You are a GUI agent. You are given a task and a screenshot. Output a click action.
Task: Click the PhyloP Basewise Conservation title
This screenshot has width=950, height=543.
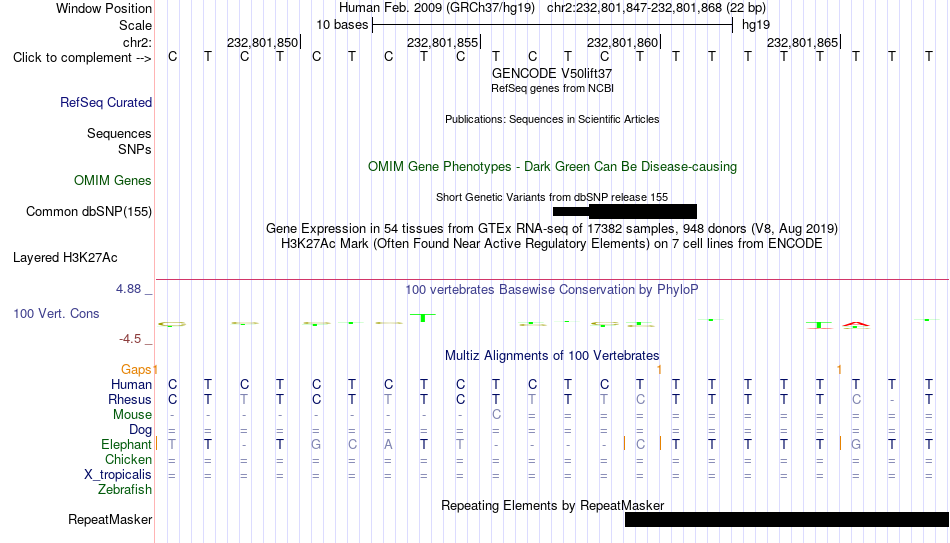(552, 290)
